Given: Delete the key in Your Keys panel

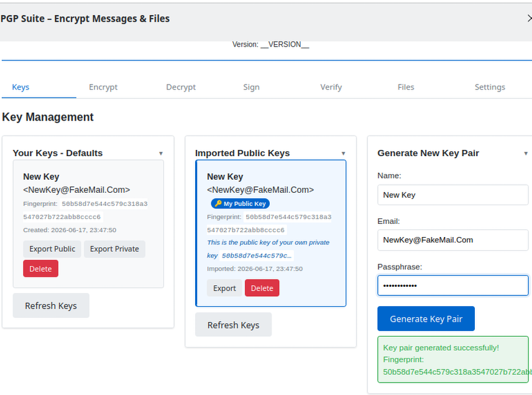Looking at the screenshot, I should (x=41, y=269).
